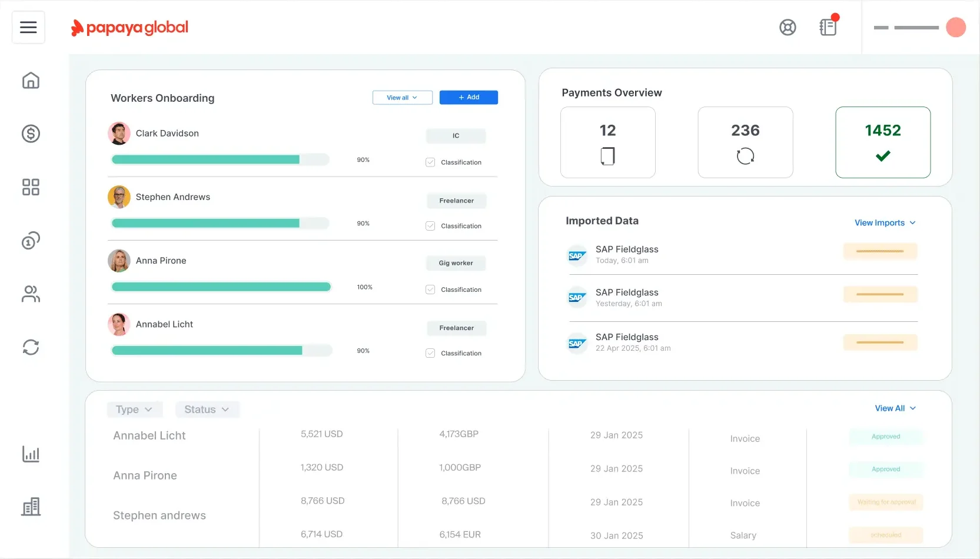
Task: Click the Waiting for approval status
Action: 886,502
